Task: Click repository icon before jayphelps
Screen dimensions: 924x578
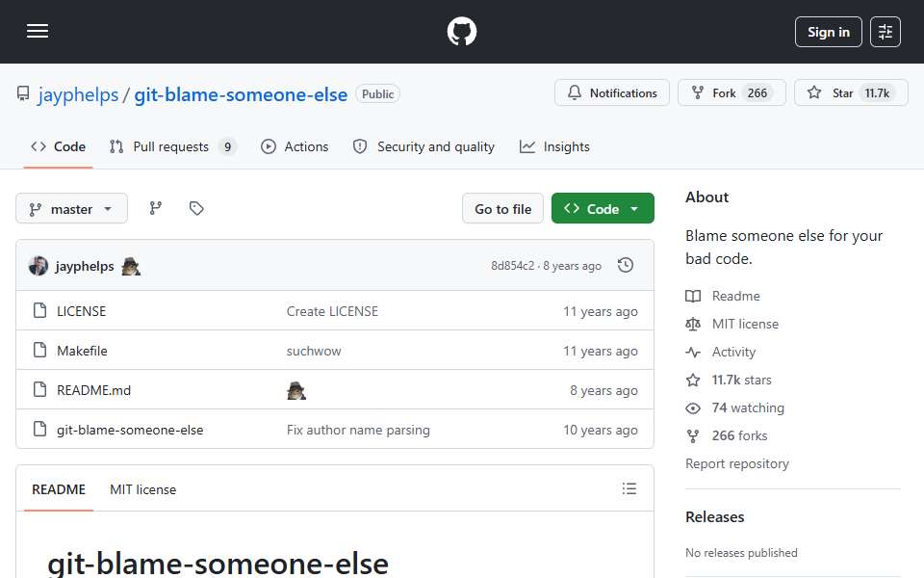Action: coord(23,93)
